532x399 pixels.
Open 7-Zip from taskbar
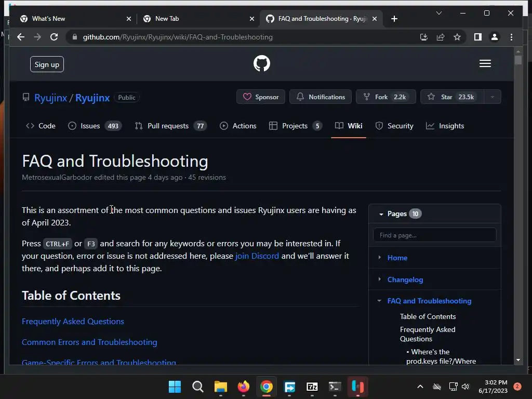tap(312, 387)
